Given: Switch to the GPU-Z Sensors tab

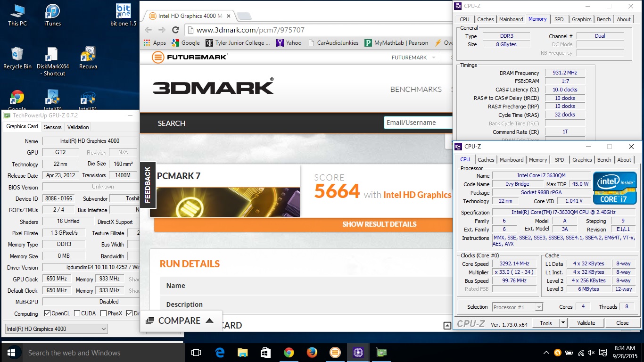Looking at the screenshot, I should click(53, 127).
